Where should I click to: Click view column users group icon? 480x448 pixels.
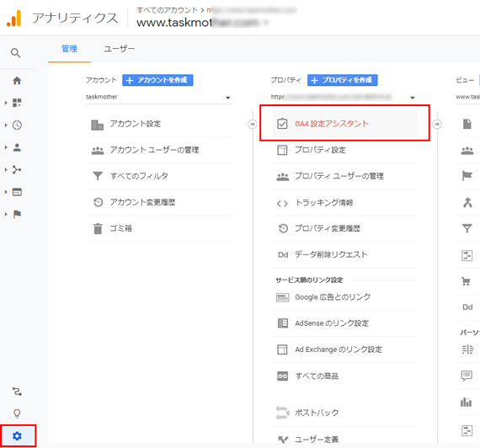click(x=467, y=151)
